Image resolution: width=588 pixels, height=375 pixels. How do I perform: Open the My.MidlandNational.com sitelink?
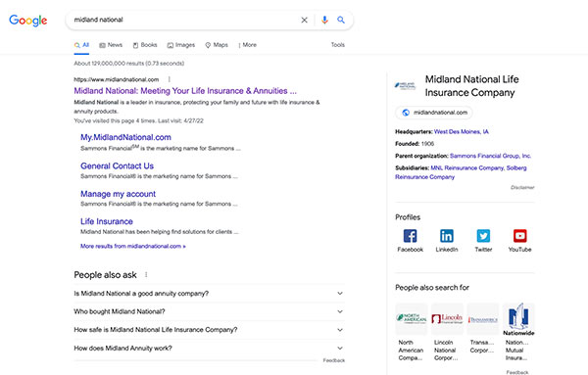(x=125, y=137)
